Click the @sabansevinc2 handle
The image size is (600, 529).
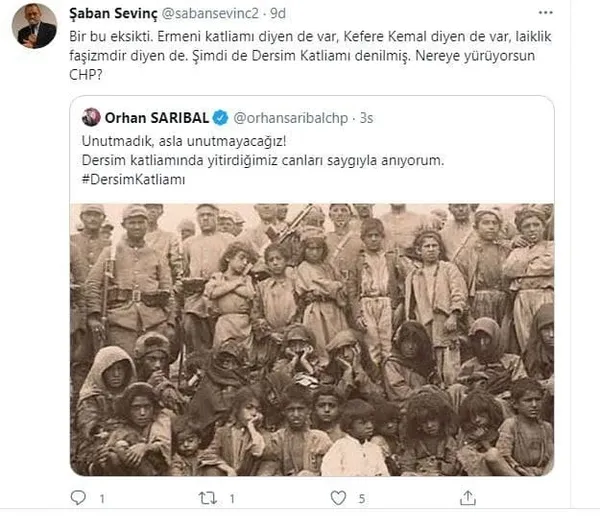[x=210, y=14]
